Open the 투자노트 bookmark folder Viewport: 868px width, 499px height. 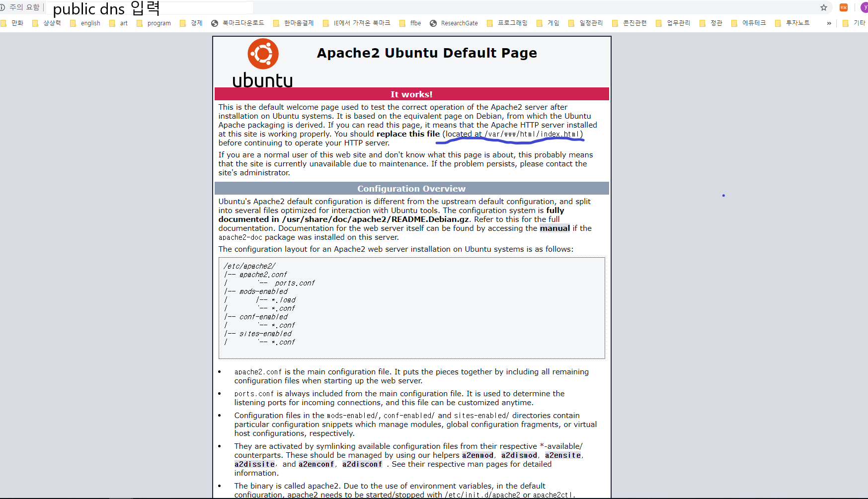pyautogui.click(x=792, y=23)
